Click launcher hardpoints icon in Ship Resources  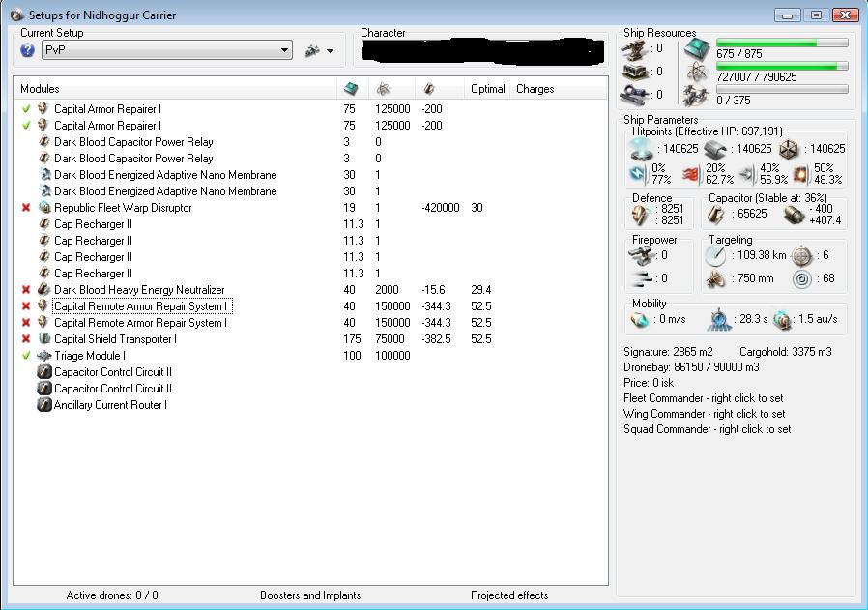pyautogui.click(x=634, y=72)
